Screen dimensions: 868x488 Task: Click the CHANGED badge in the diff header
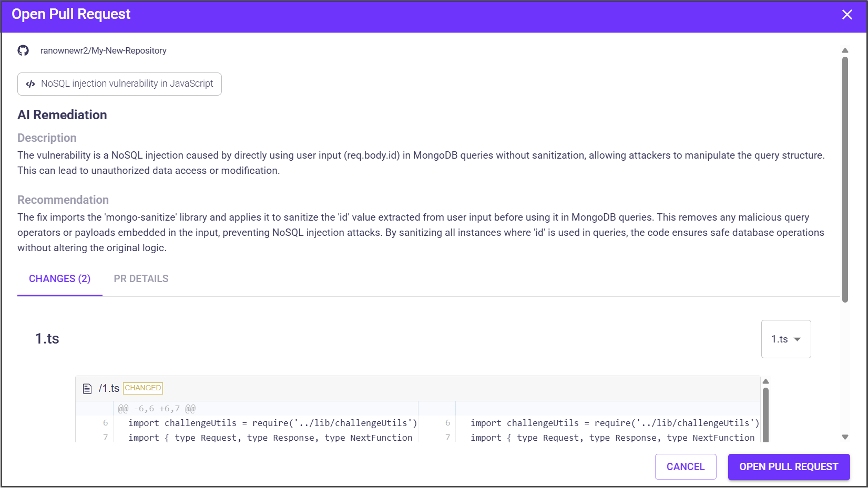tap(143, 388)
